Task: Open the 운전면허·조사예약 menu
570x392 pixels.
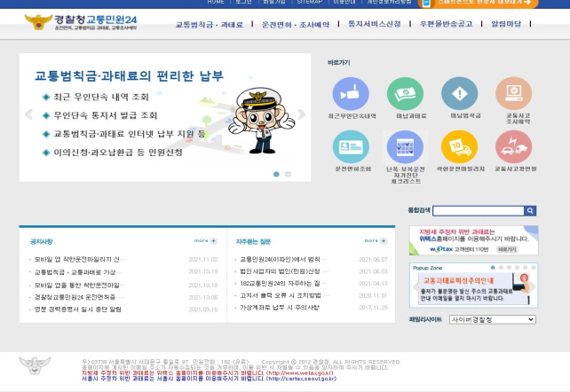Action: pyautogui.click(x=296, y=24)
